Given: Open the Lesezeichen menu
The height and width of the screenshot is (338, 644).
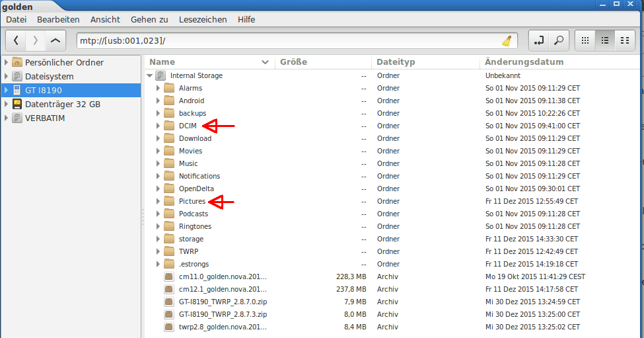Looking at the screenshot, I should [203, 19].
